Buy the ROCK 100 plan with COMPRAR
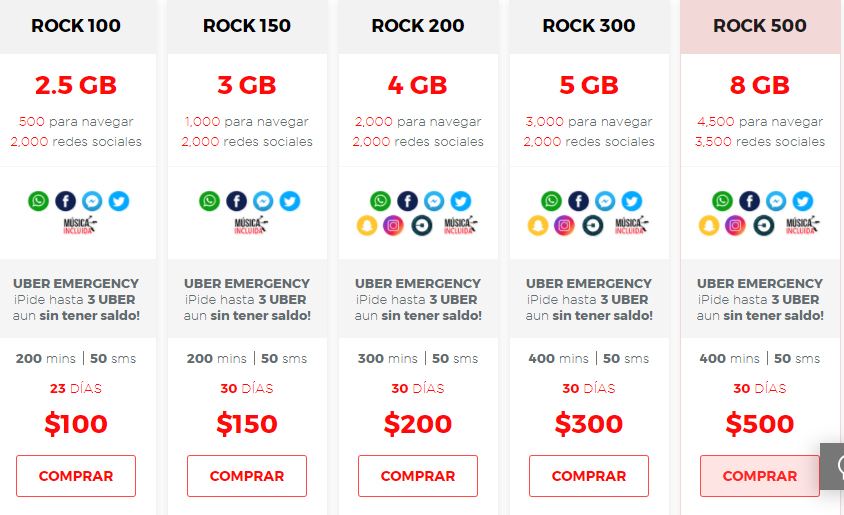The width and height of the screenshot is (844, 515). 76,476
